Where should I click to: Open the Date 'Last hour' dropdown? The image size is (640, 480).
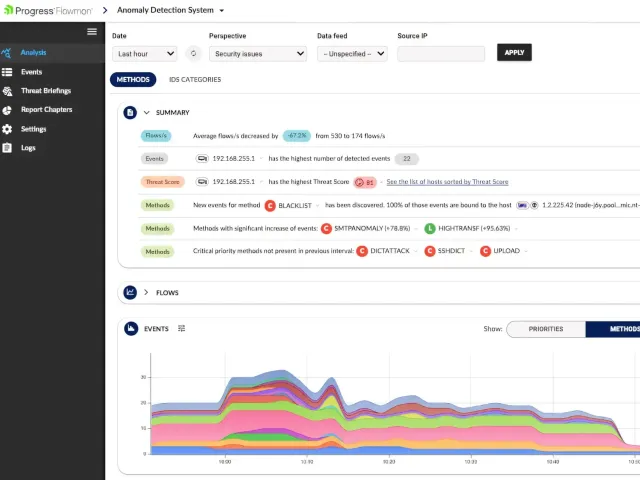point(145,53)
